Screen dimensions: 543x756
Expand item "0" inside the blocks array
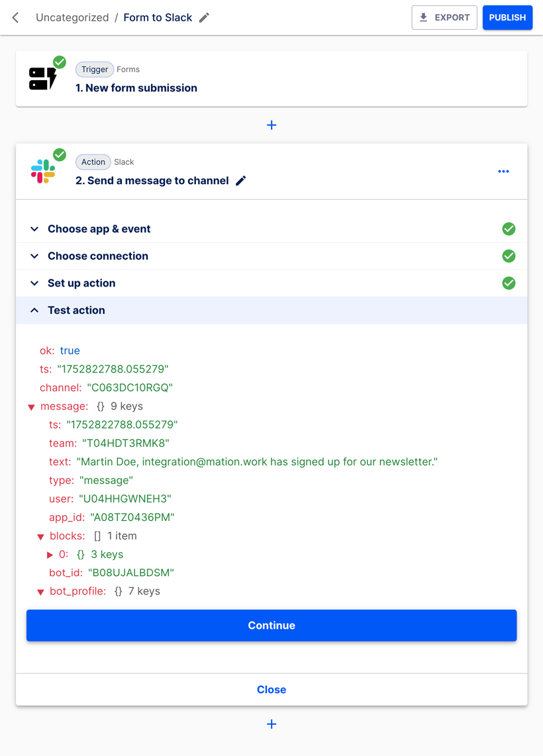coord(50,554)
